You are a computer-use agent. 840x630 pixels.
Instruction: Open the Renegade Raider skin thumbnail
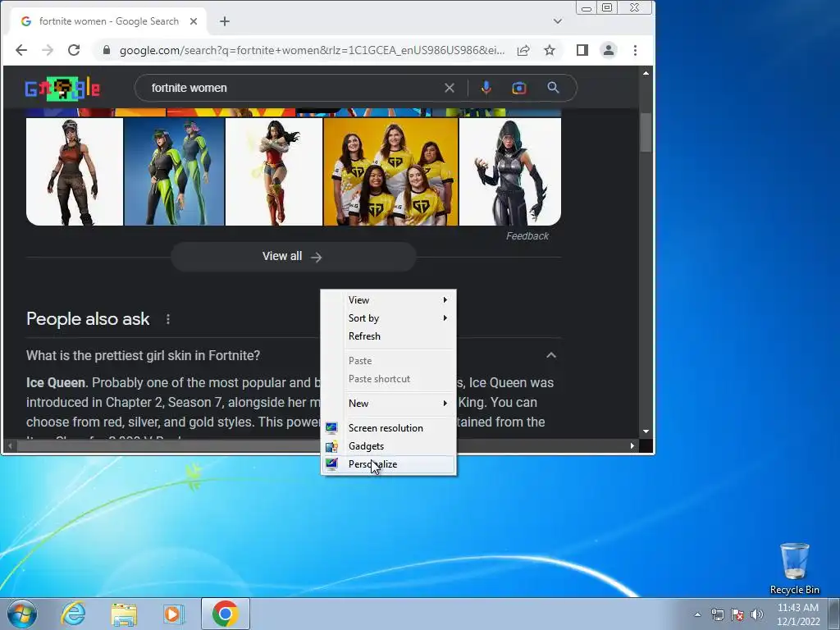[x=75, y=172]
